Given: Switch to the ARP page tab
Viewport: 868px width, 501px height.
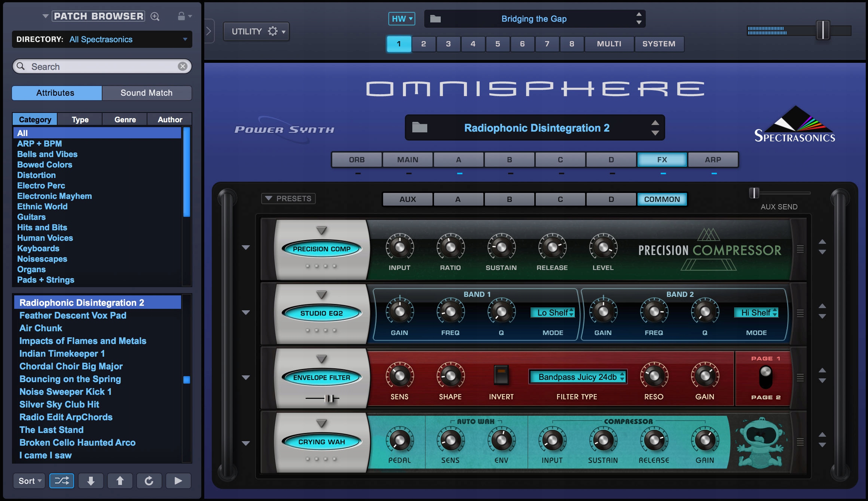Looking at the screenshot, I should tap(713, 160).
